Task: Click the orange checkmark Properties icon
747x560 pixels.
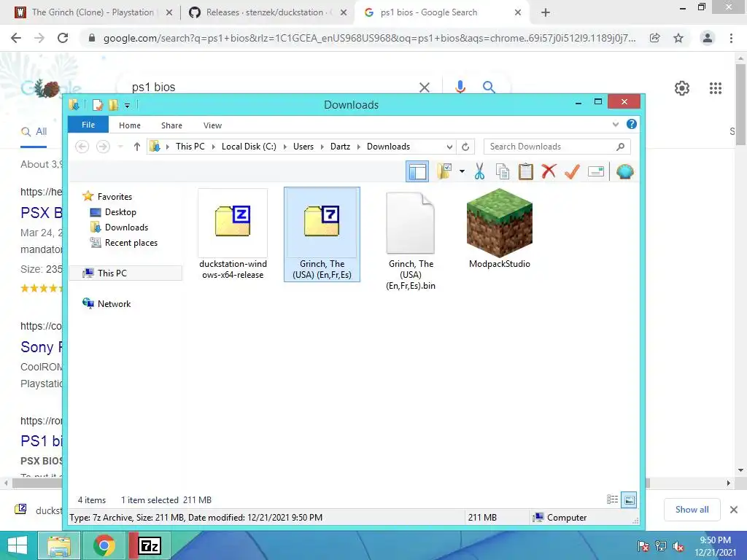Action: pyautogui.click(x=572, y=171)
